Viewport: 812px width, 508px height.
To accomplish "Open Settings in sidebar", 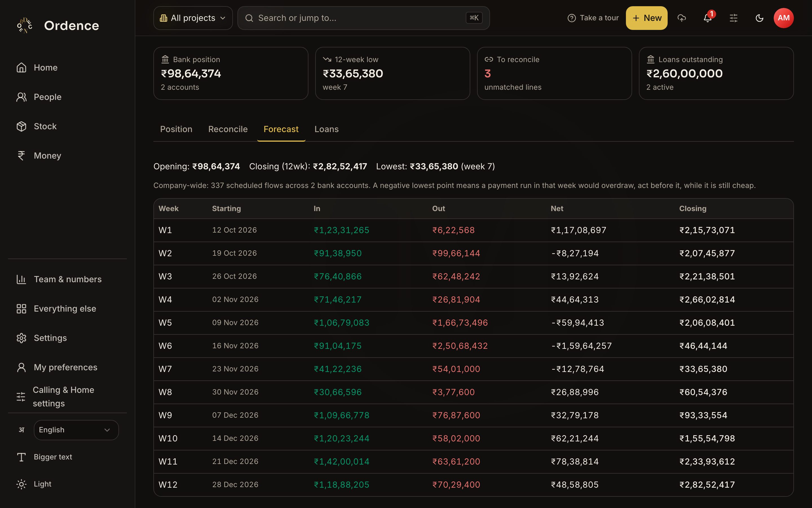I will tap(67, 338).
